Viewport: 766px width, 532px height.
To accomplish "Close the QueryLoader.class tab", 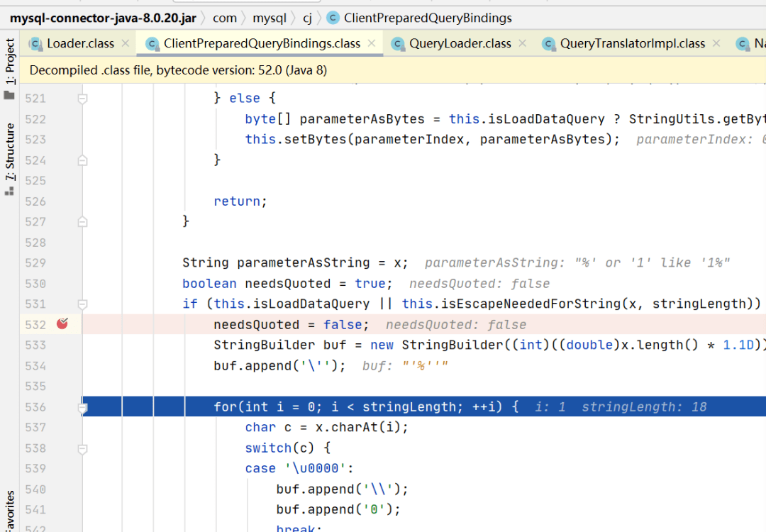I will 523,43.
